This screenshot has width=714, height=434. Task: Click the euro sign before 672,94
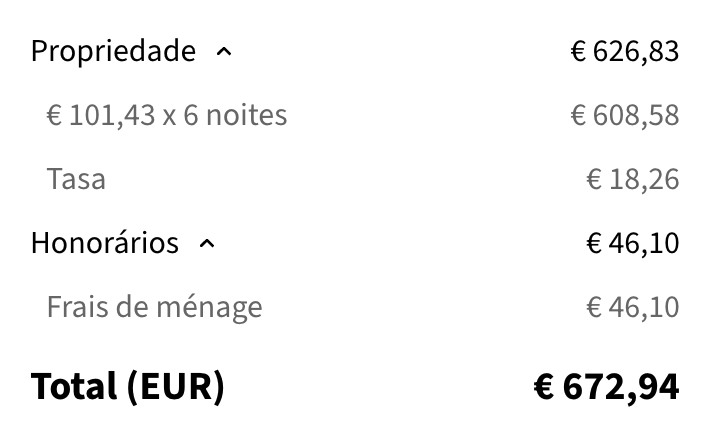tap(544, 386)
